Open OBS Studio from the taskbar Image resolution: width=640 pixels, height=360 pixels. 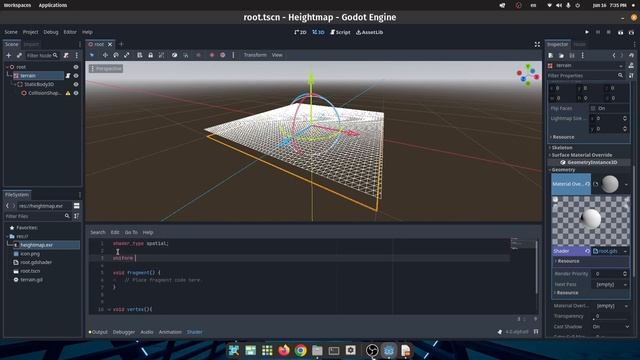point(372,350)
